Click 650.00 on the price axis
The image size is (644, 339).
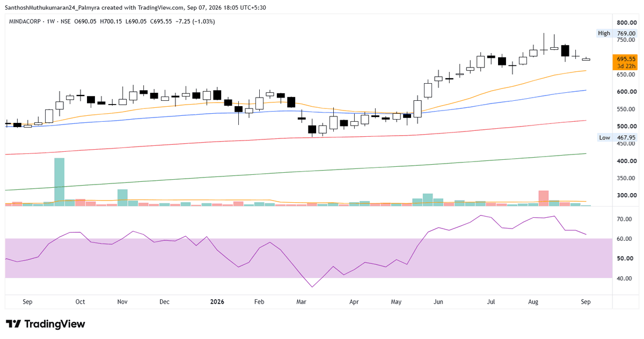626,75
